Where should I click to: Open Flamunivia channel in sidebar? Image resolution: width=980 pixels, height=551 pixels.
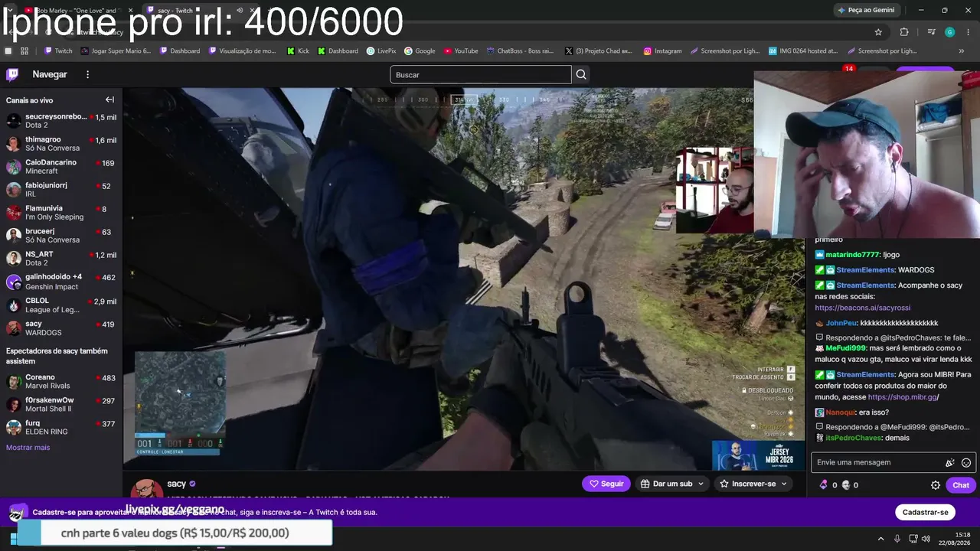[x=61, y=213]
